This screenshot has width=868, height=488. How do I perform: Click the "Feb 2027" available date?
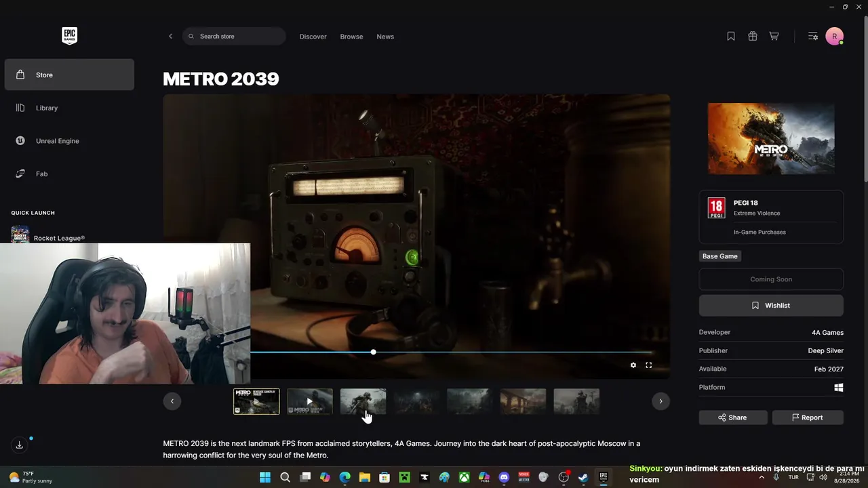[x=829, y=369]
